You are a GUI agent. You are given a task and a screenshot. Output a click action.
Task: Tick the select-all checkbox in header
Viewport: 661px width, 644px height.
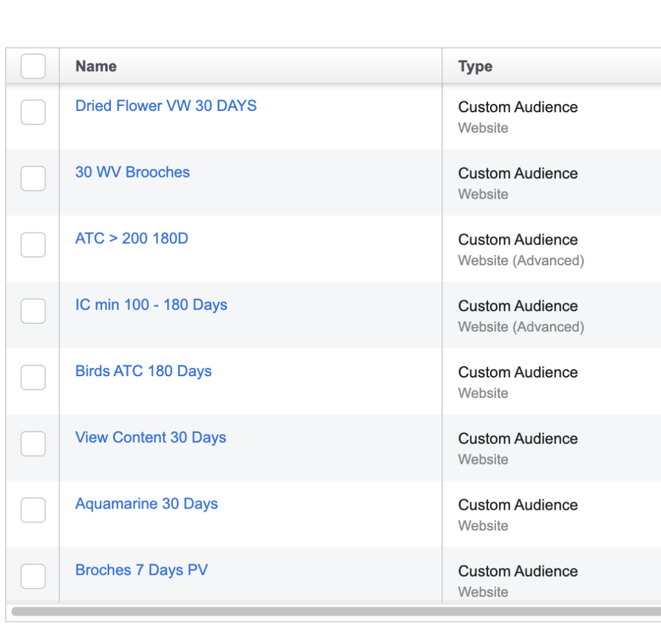[x=33, y=66]
